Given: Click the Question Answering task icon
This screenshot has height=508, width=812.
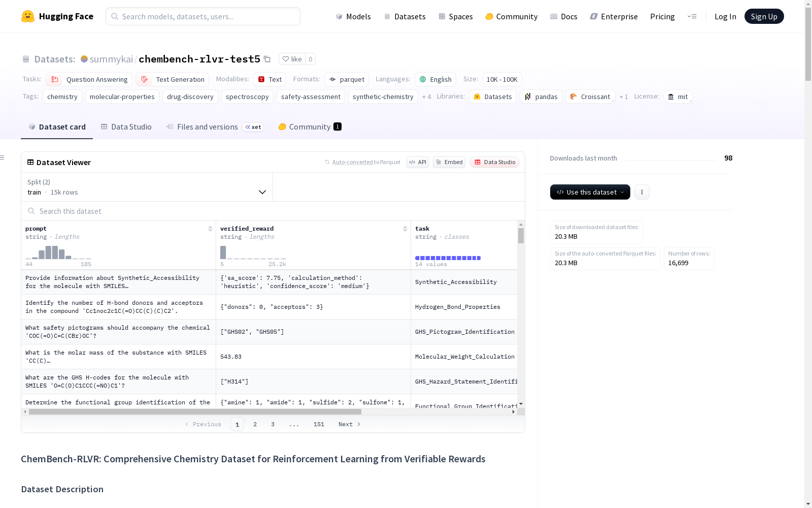Looking at the screenshot, I should (x=55, y=79).
